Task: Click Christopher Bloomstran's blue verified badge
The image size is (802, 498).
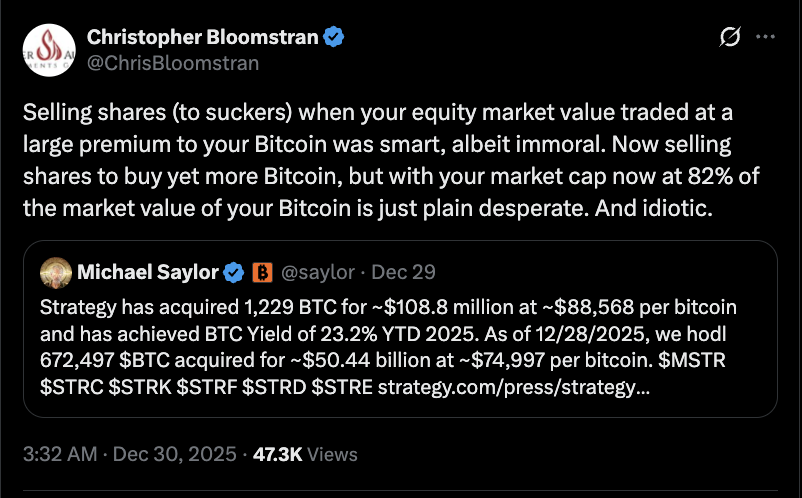Action: click(x=335, y=38)
